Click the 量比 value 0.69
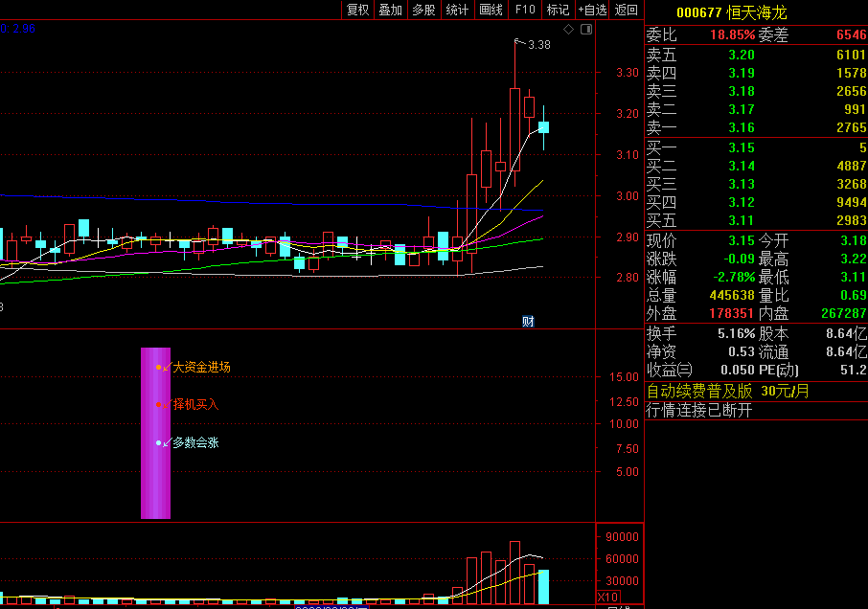 (x=853, y=295)
